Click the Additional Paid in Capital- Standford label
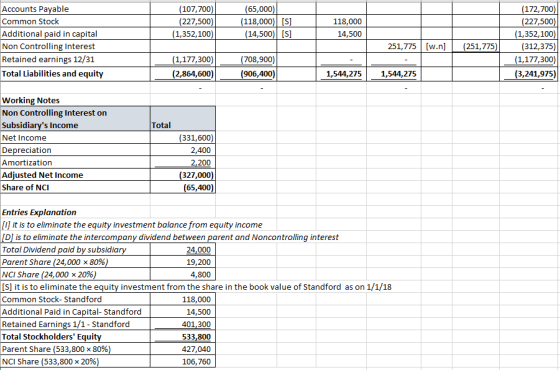 (71, 312)
